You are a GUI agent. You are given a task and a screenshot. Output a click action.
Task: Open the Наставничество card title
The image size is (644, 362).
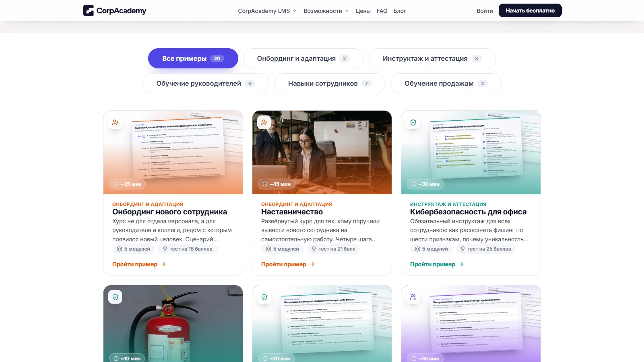click(292, 212)
